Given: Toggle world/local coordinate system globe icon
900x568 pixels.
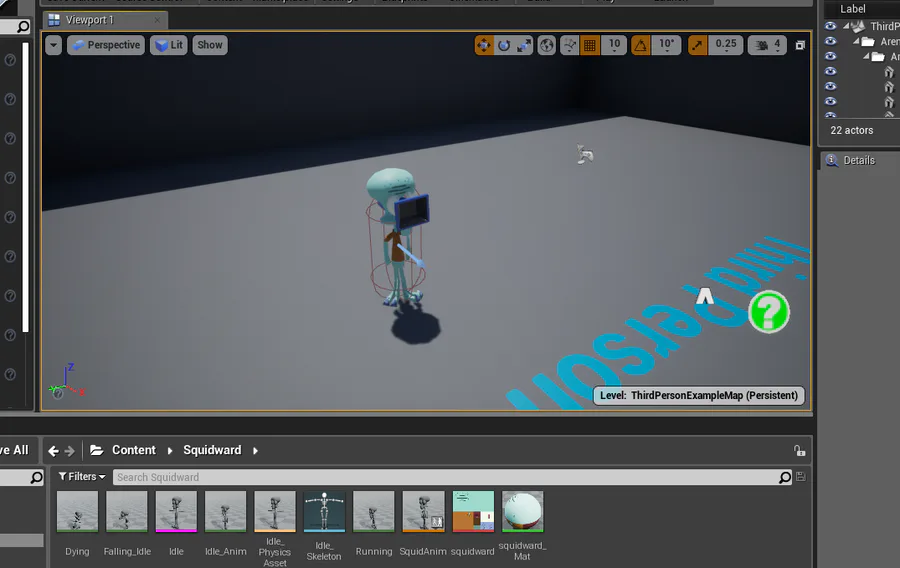Looking at the screenshot, I should [x=546, y=45].
